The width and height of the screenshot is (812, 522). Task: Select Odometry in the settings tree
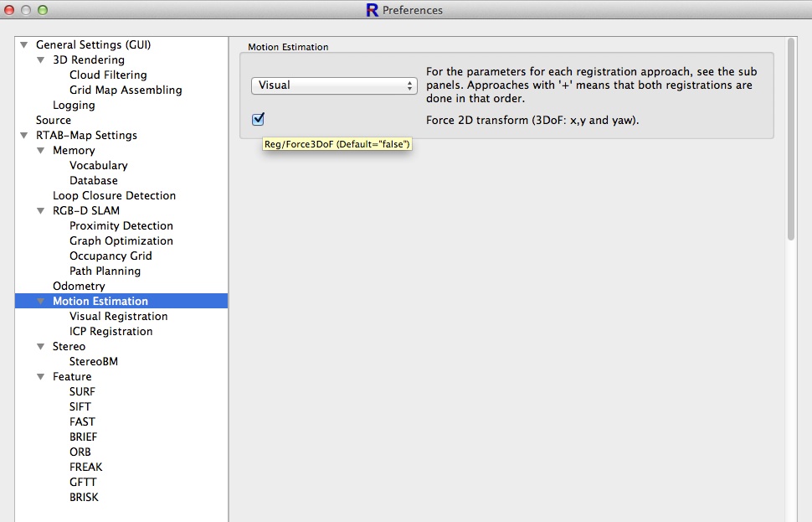[79, 287]
